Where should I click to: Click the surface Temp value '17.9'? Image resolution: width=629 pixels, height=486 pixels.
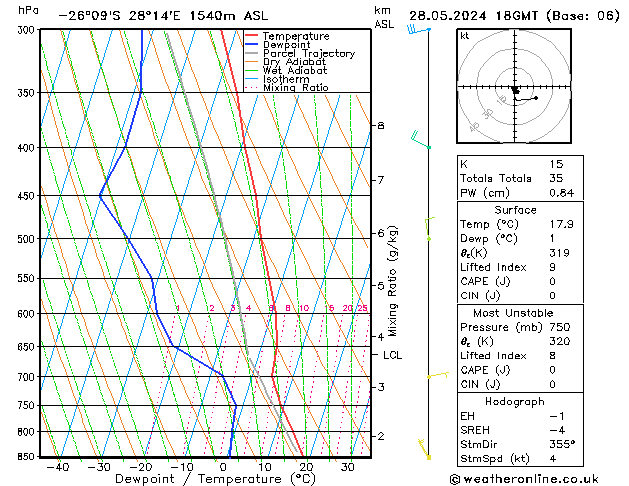pos(562,224)
